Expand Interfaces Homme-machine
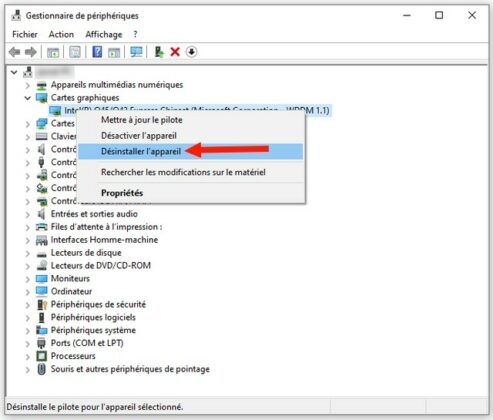Image resolution: width=493 pixels, height=420 pixels. click(28, 240)
